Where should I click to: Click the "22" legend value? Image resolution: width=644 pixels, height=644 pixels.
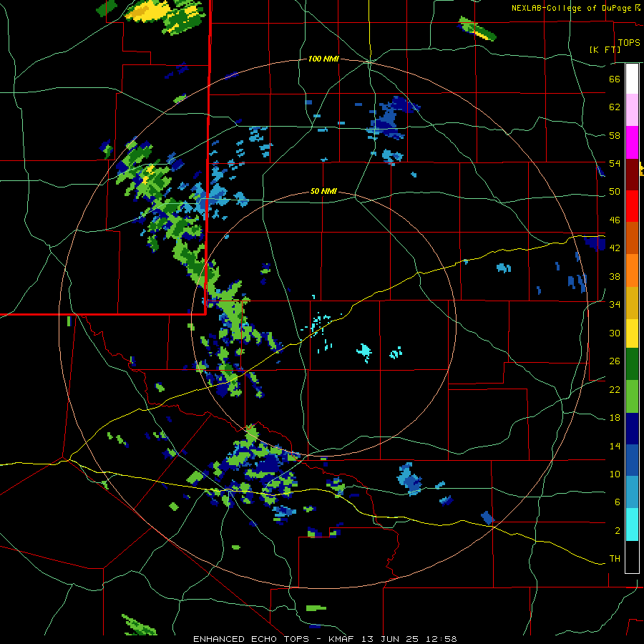coord(615,389)
